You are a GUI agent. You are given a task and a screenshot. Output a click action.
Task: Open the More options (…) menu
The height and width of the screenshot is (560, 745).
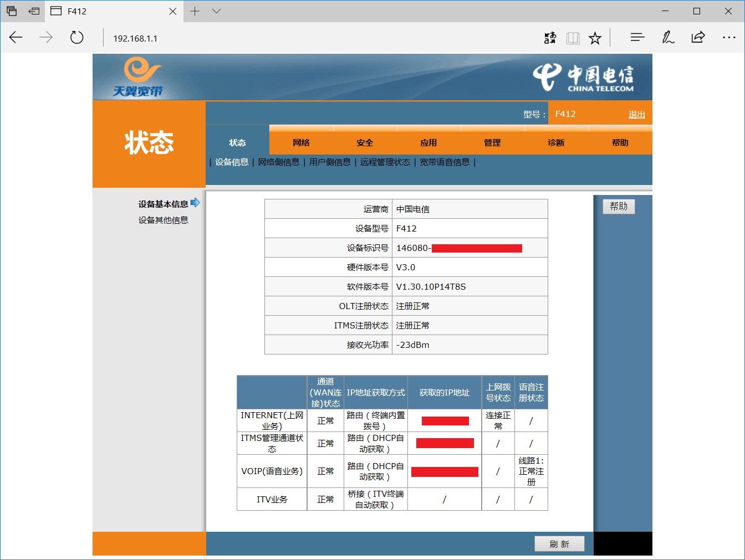pos(729,37)
